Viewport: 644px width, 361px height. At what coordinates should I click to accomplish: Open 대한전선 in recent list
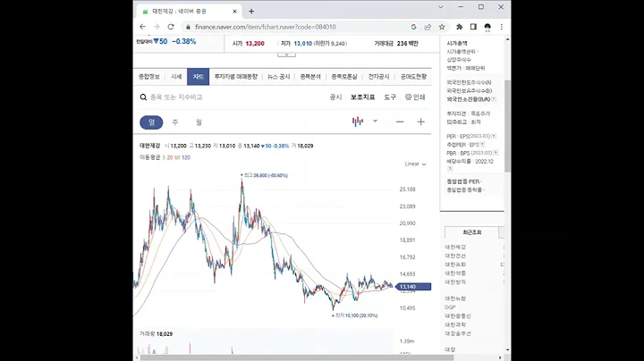point(455,256)
